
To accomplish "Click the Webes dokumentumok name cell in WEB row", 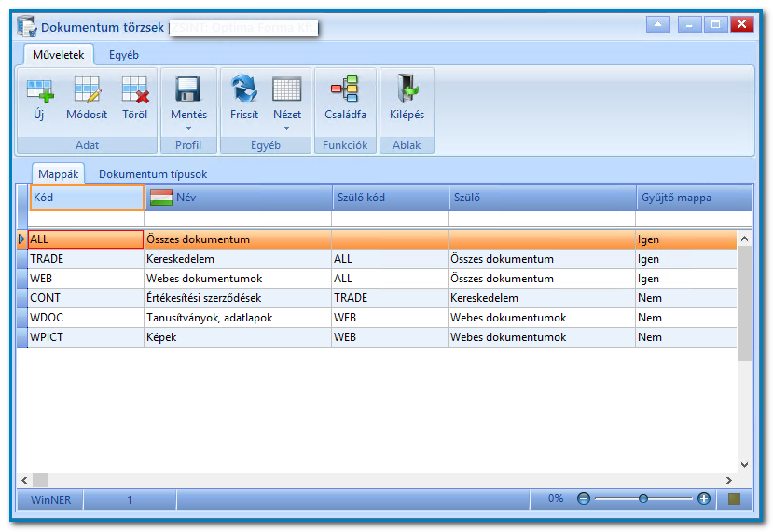I will pos(238,279).
